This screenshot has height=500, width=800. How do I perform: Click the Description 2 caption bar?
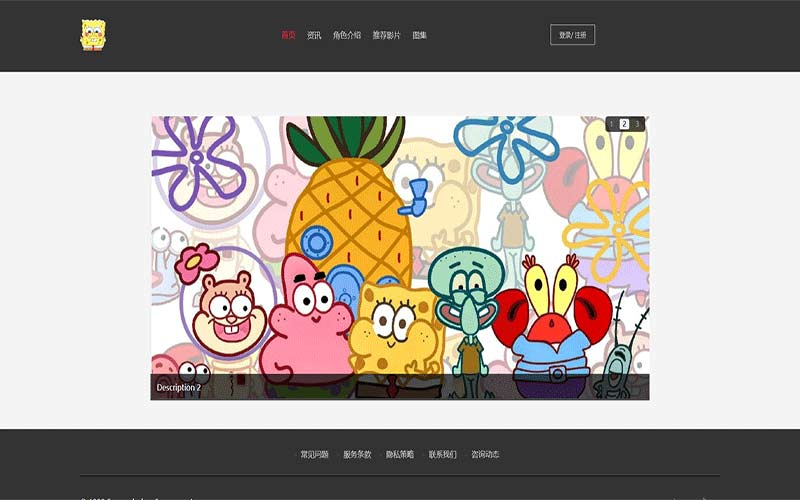coord(400,387)
